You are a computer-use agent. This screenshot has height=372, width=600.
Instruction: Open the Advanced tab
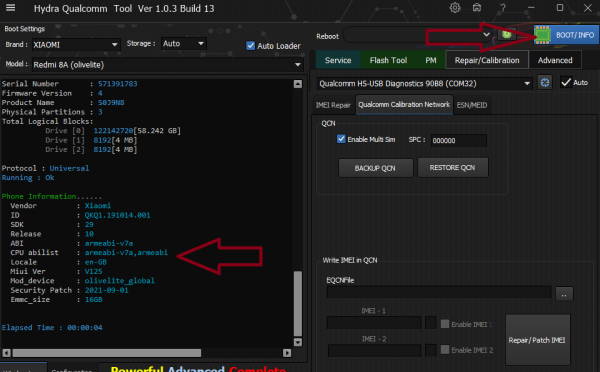click(555, 60)
